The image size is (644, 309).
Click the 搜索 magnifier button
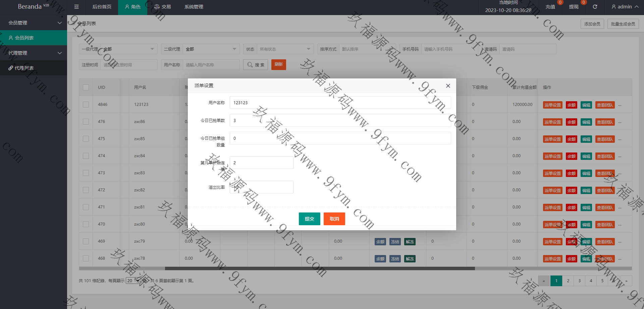pos(255,65)
